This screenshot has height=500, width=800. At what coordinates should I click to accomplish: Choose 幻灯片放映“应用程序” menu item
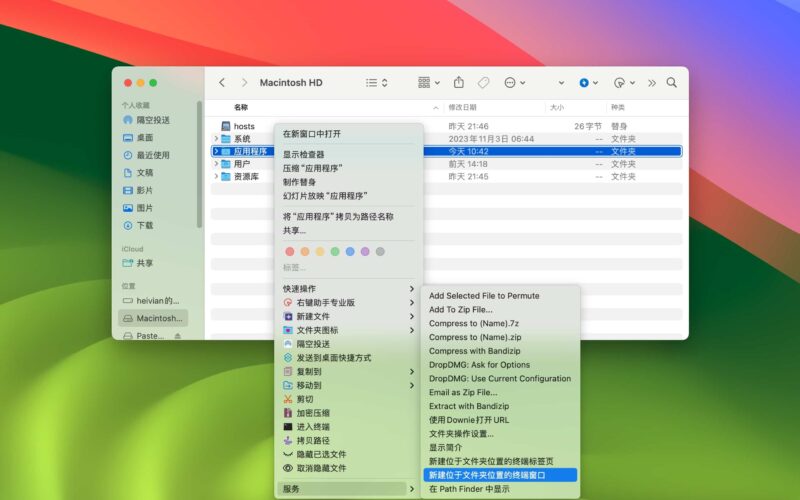coord(326,196)
